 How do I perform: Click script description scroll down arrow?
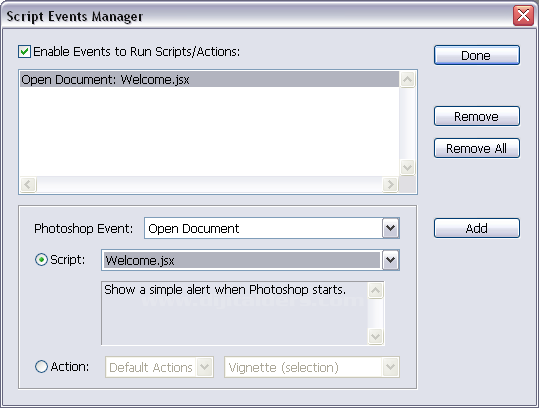[375, 336]
